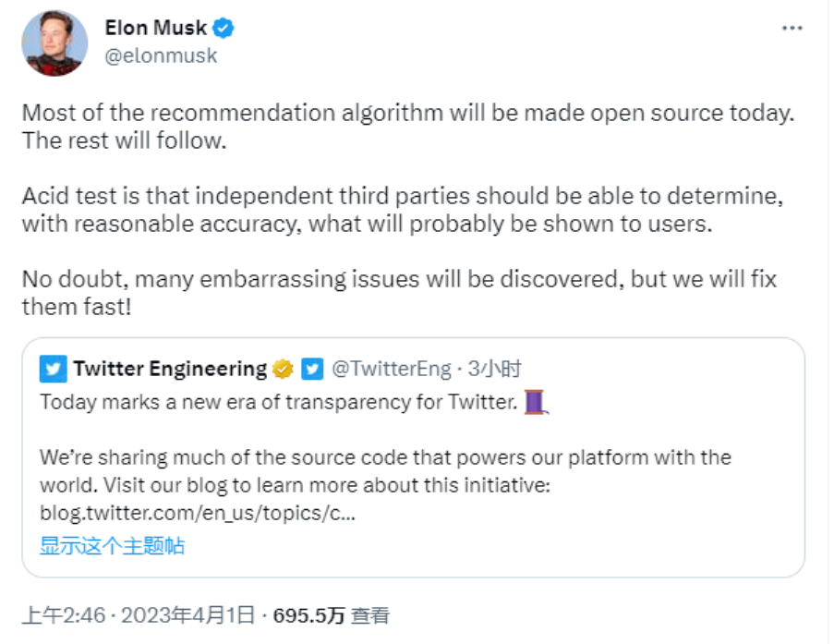Image resolution: width=834 pixels, height=644 pixels.
Task: Open the @TwitterEng handle
Action: (x=390, y=370)
